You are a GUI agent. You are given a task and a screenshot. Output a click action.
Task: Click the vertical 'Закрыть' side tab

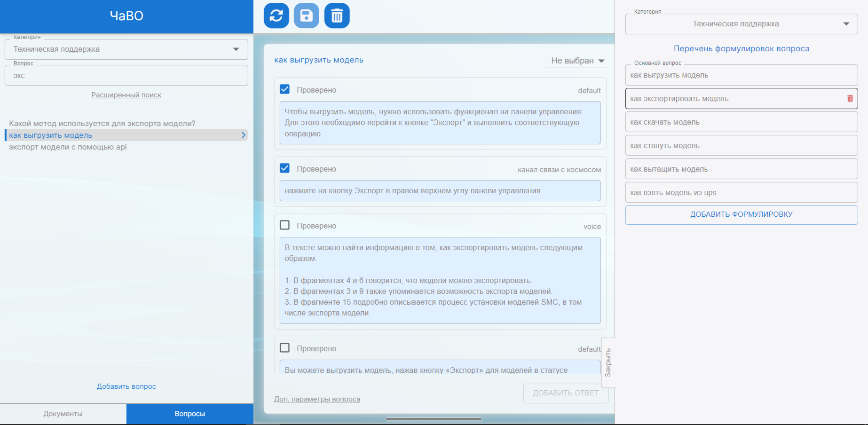tap(608, 362)
